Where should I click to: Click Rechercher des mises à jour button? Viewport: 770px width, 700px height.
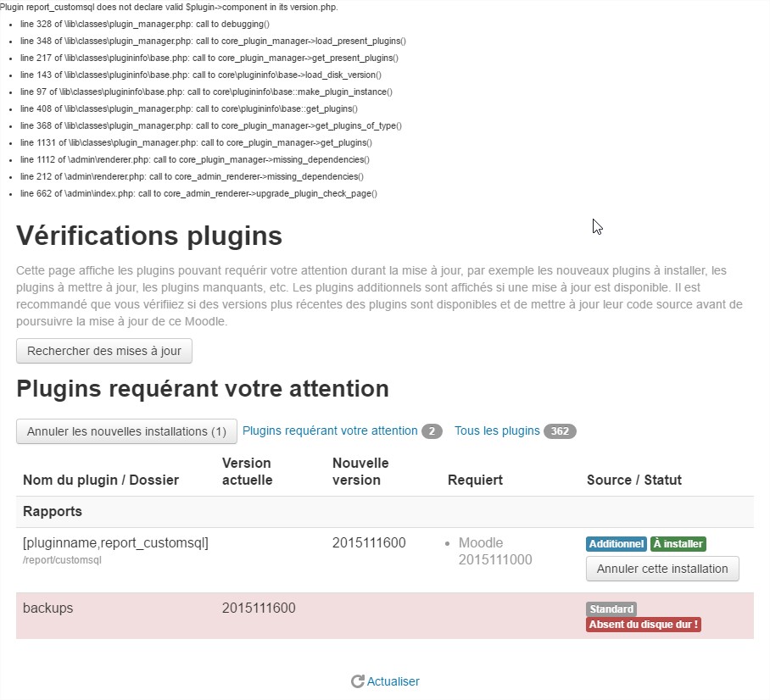click(104, 351)
